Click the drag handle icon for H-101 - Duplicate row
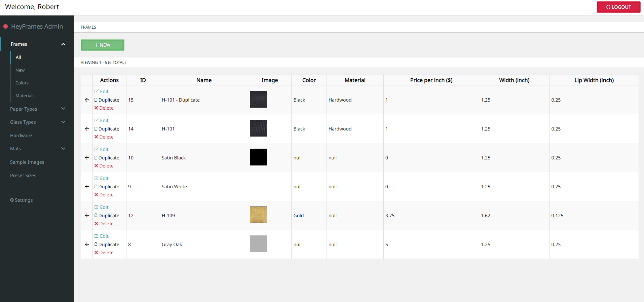The image size is (644, 302). [x=87, y=100]
